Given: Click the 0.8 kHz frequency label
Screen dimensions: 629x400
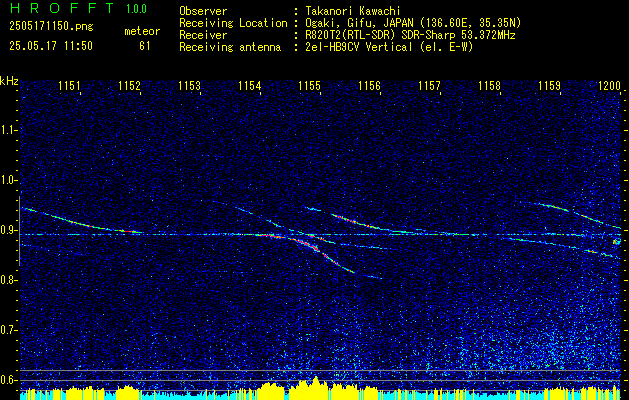Looking at the screenshot, I should [8, 280].
